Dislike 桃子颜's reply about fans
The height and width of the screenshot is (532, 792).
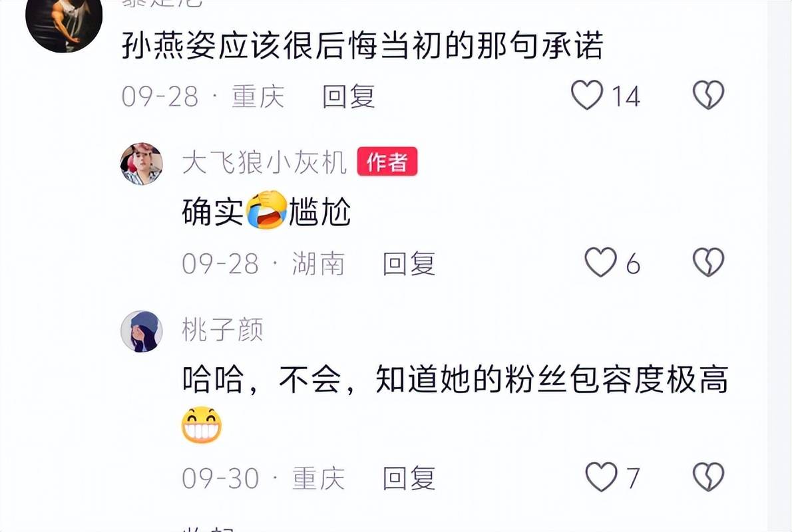pyautogui.click(x=708, y=477)
